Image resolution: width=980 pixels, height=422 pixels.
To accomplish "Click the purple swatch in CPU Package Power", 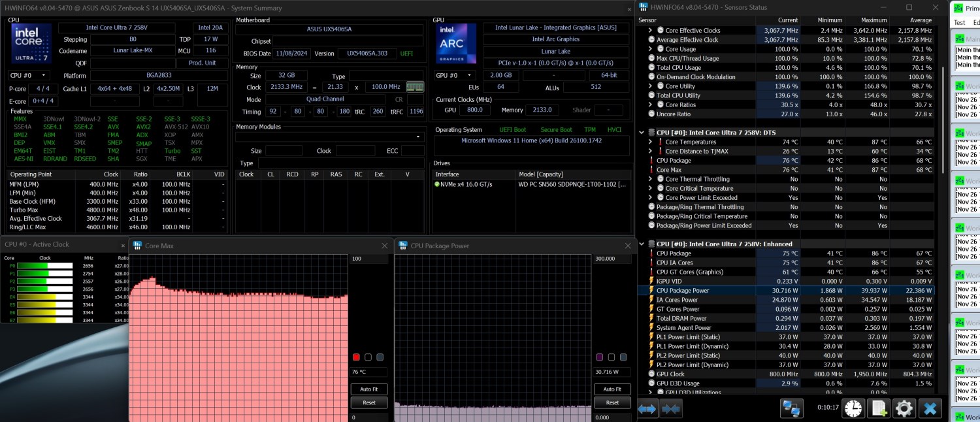I will click(x=599, y=357).
